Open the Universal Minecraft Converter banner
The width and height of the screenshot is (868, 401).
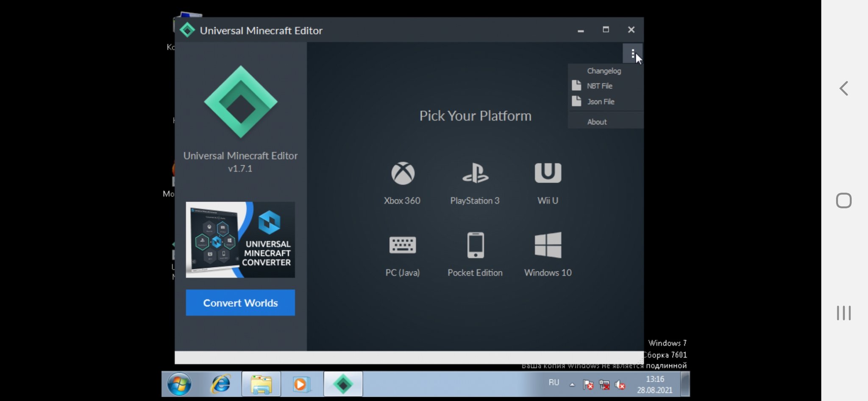[x=240, y=240]
